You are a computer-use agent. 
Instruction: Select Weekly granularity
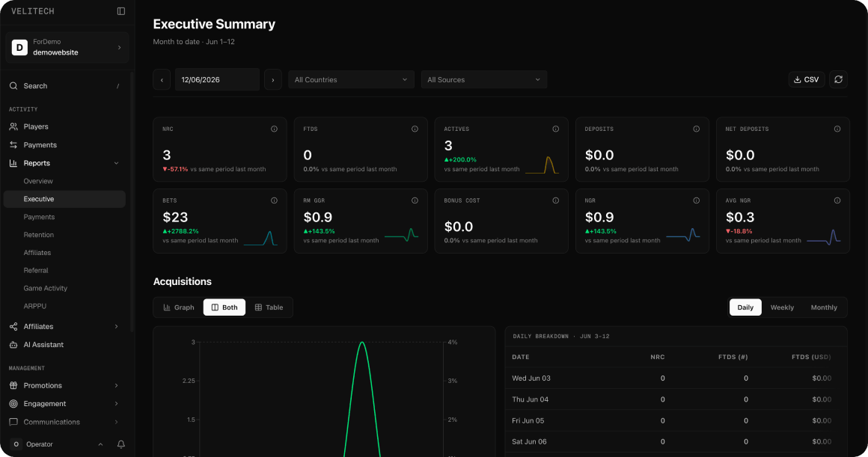pyautogui.click(x=782, y=307)
